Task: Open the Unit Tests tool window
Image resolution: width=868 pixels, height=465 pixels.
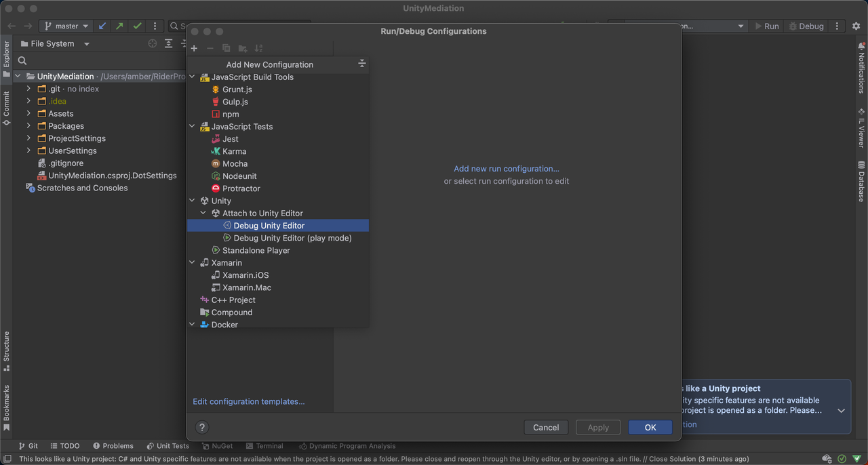Action: [167, 446]
